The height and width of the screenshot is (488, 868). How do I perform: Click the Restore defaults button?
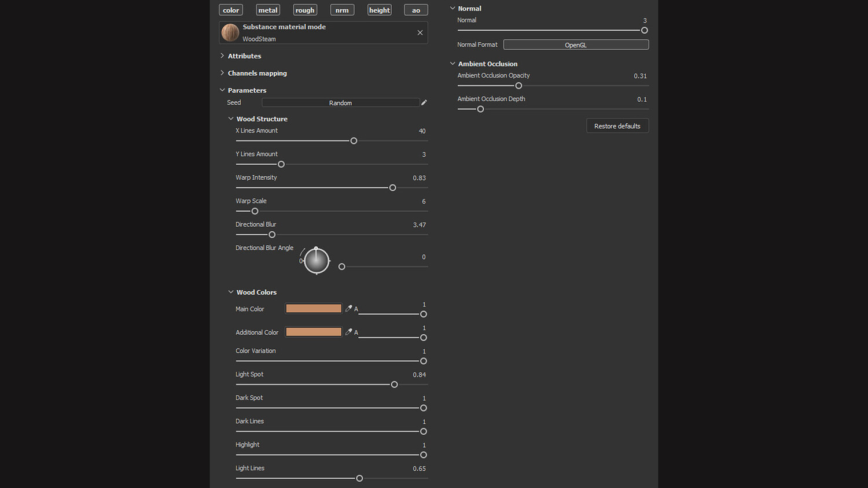click(x=617, y=126)
